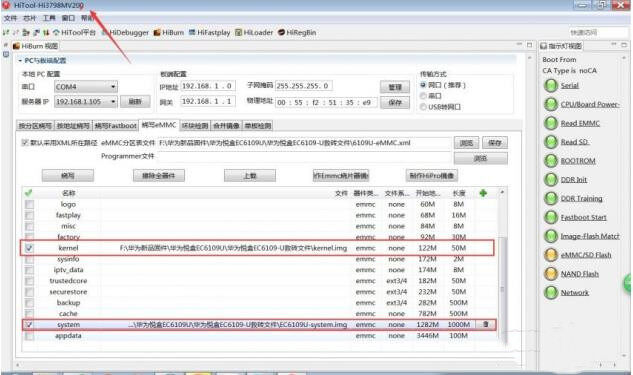Click the NAND Flash indicator light

click(551, 274)
